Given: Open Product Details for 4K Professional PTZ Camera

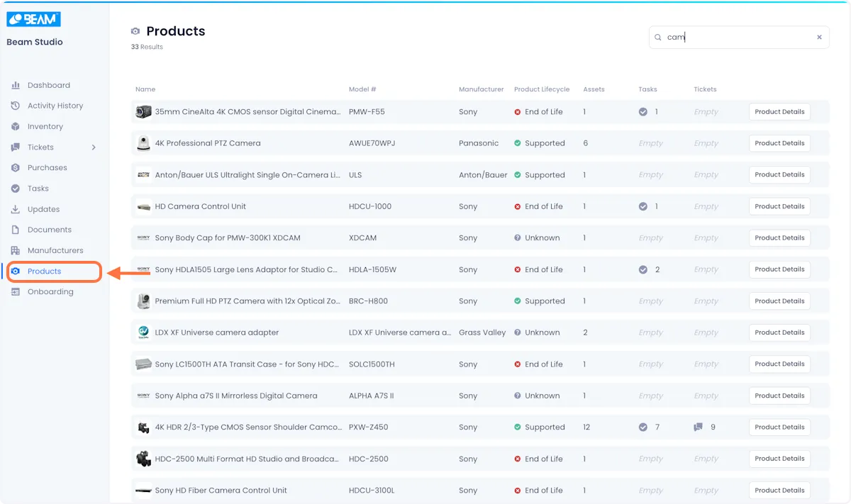Looking at the screenshot, I should (x=779, y=143).
